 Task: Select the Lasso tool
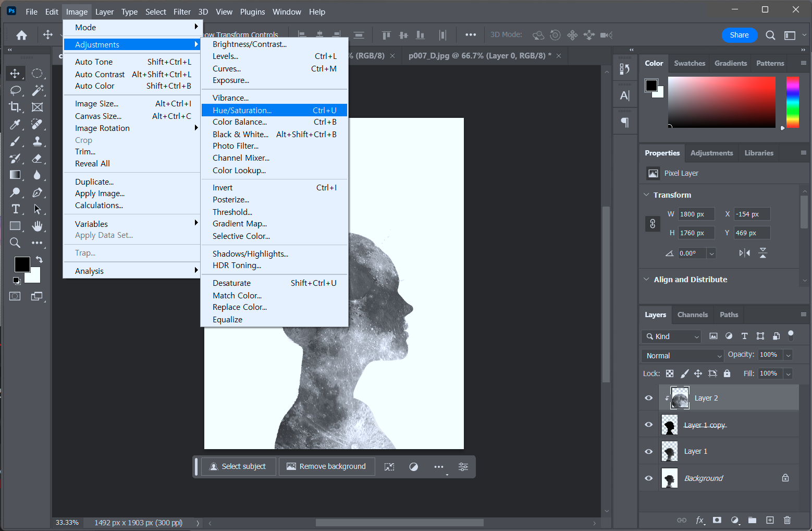15,90
